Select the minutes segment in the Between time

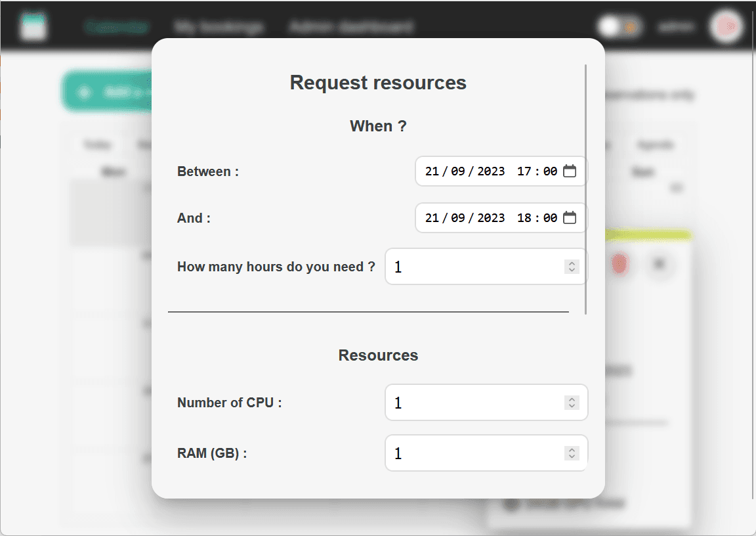(550, 171)
